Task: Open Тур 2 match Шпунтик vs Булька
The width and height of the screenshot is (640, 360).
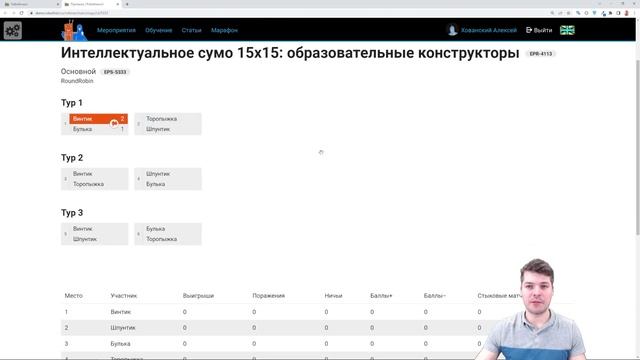Action: [x=168, y=179]
